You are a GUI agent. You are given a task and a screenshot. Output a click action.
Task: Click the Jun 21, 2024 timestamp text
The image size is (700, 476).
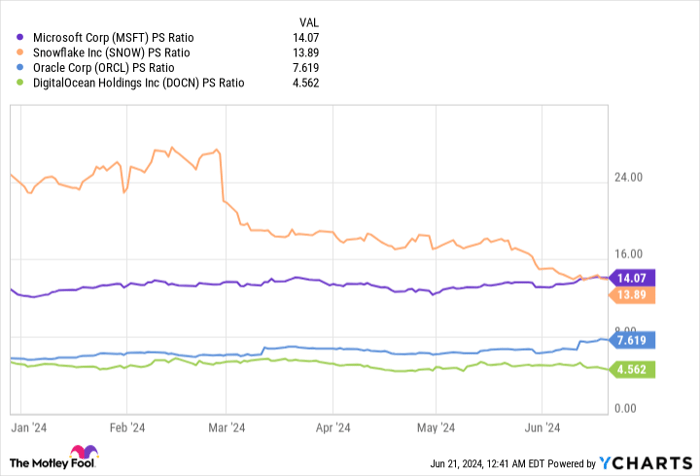[488, 464]
